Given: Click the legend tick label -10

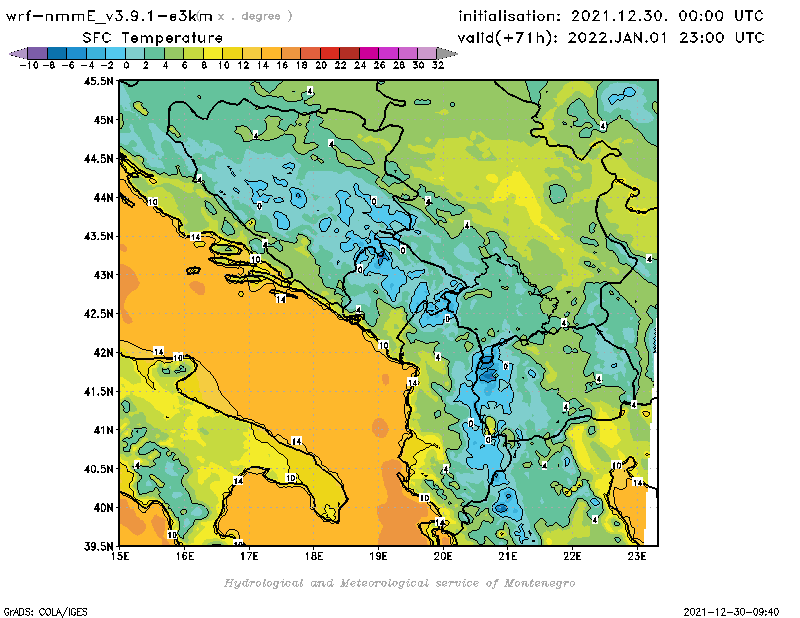Looking at the screenshot, I should tap(29, 65).
